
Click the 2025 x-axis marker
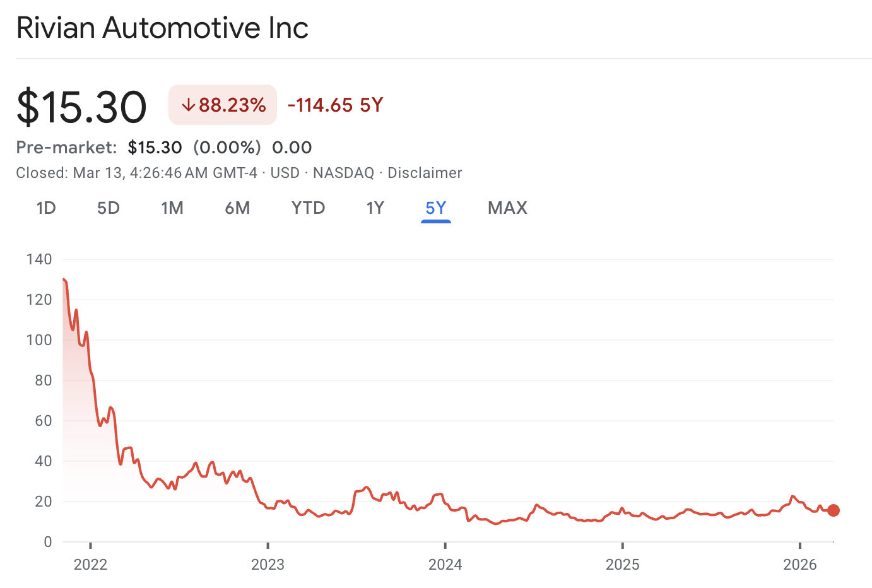(623, 565)
